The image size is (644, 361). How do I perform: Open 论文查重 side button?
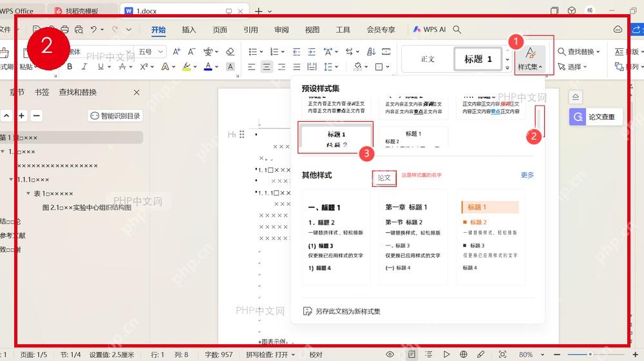pos(596,117)
